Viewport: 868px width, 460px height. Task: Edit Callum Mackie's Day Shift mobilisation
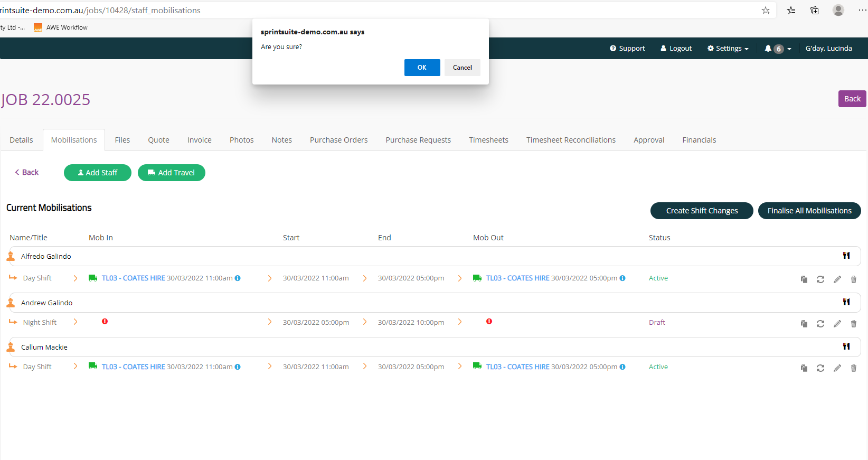pos(837,368)
